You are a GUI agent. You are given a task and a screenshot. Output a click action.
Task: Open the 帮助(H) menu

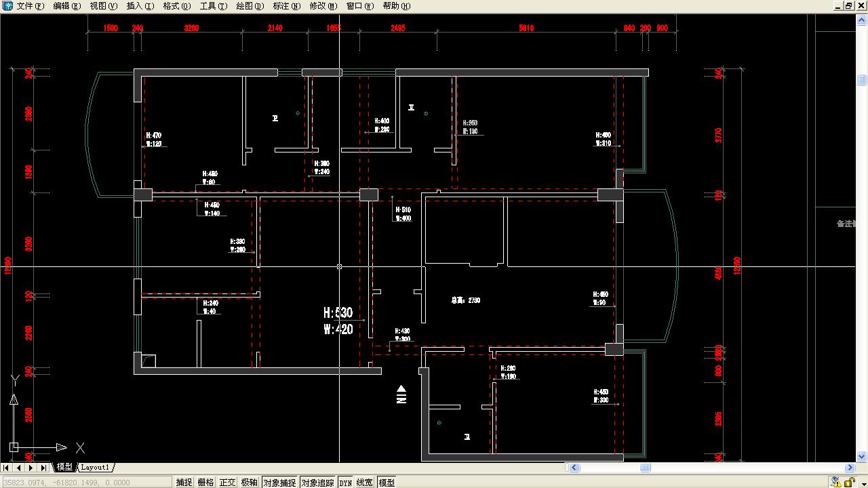(x=397, y=6)
